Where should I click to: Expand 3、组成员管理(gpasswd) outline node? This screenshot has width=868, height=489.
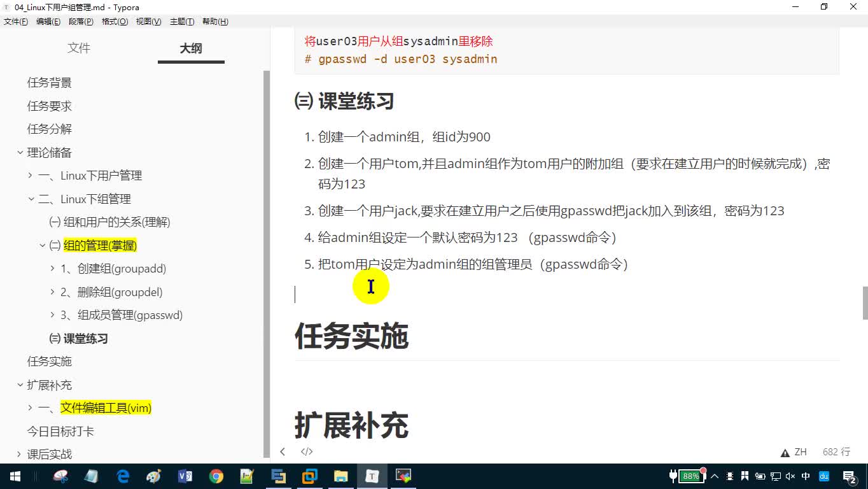coord(53,315)
